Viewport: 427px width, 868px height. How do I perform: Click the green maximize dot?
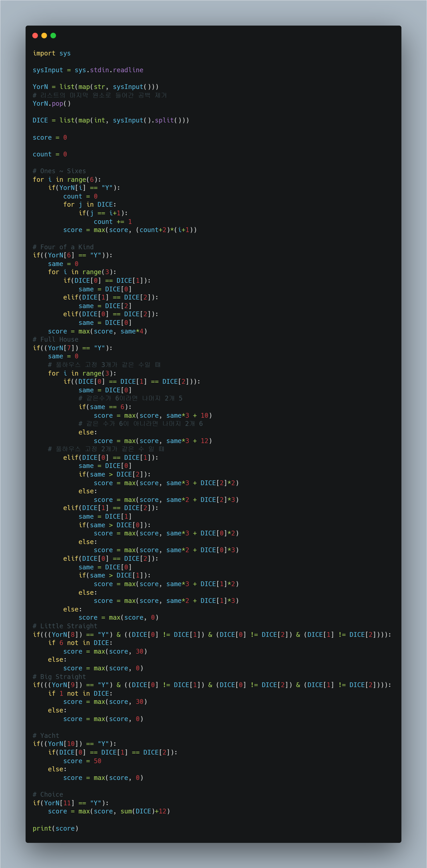[x=53, y=36]
